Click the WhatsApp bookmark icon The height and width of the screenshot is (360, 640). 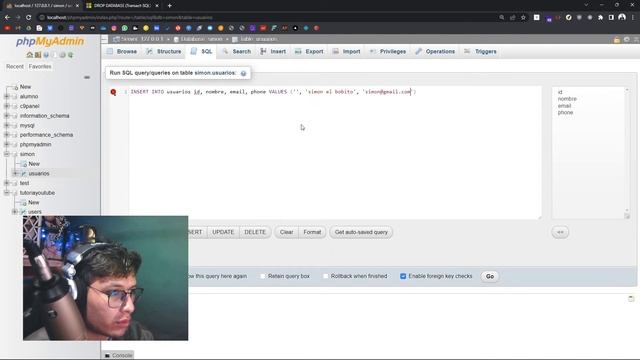tap(124, 28)
